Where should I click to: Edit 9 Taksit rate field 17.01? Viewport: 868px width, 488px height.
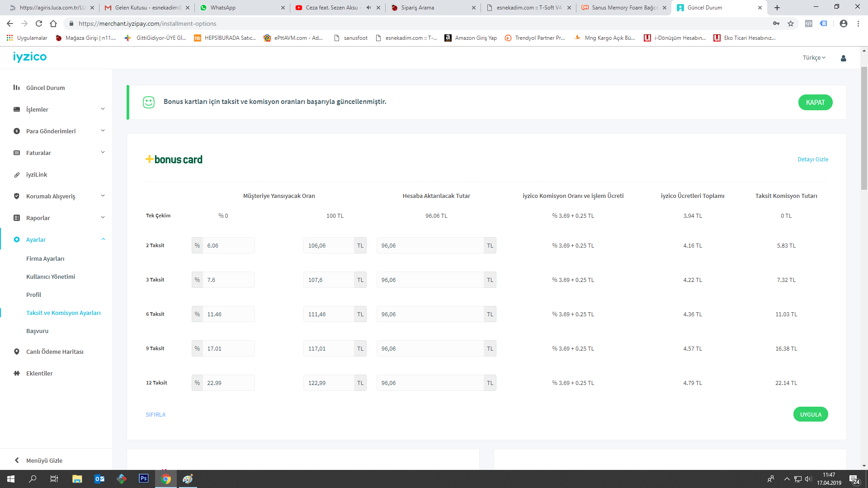(x=228, y=349)
